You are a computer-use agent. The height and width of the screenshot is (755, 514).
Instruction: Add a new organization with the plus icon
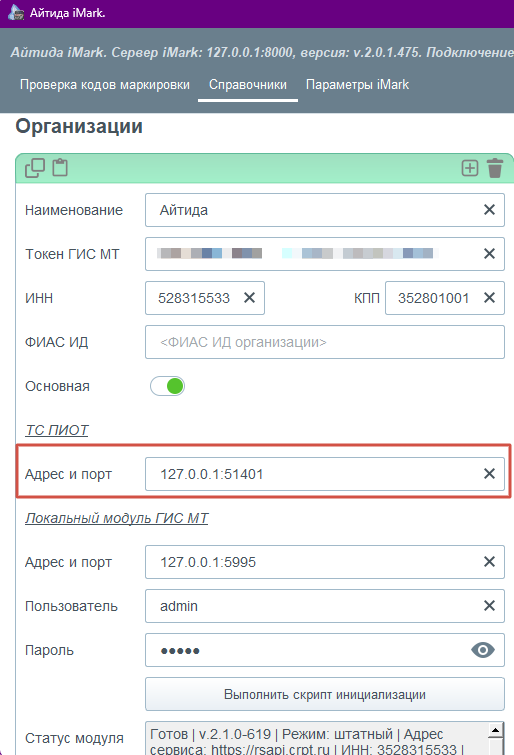pyautogui.click(x=470, y=168)
